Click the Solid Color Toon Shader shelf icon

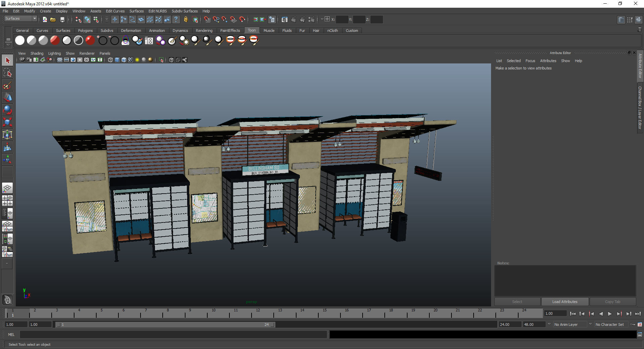20,40
